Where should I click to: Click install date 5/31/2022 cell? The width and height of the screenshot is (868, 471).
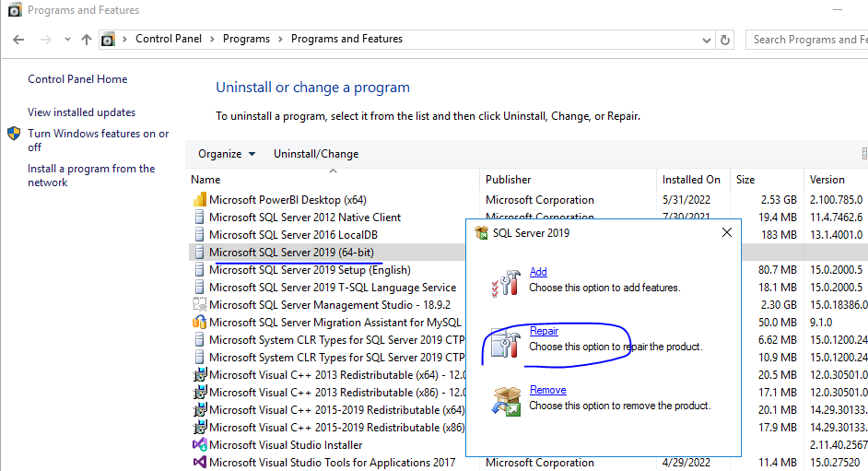pyautogui.click(x=686, y=200)
